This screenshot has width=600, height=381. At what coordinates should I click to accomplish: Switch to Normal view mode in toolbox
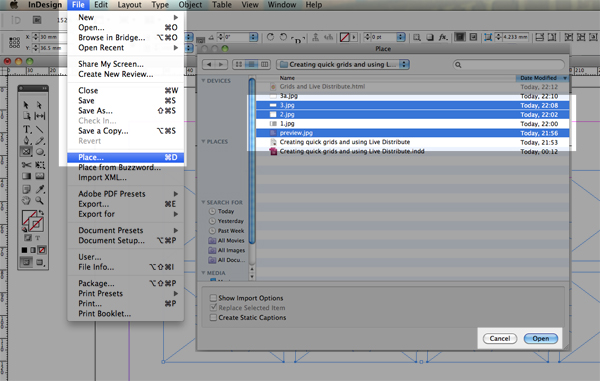(x=26, y=262)
